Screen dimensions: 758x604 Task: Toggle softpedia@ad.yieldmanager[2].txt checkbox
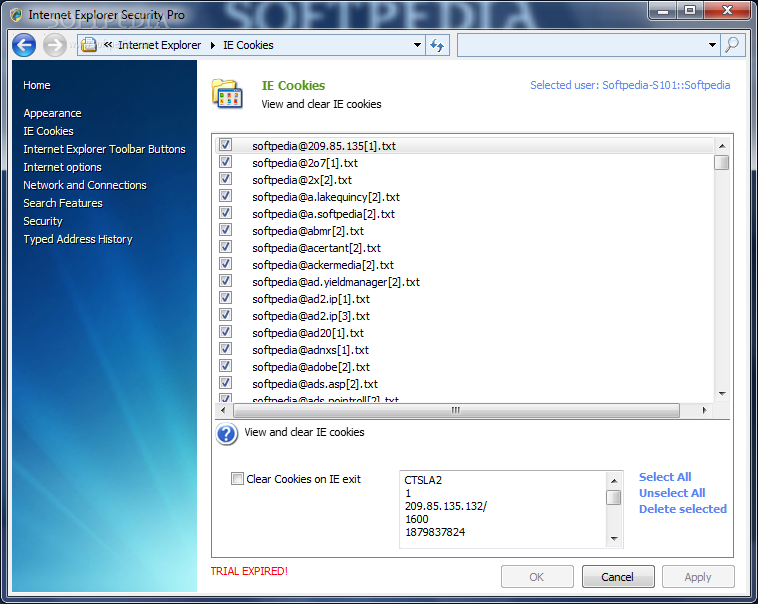click(225, 280)
